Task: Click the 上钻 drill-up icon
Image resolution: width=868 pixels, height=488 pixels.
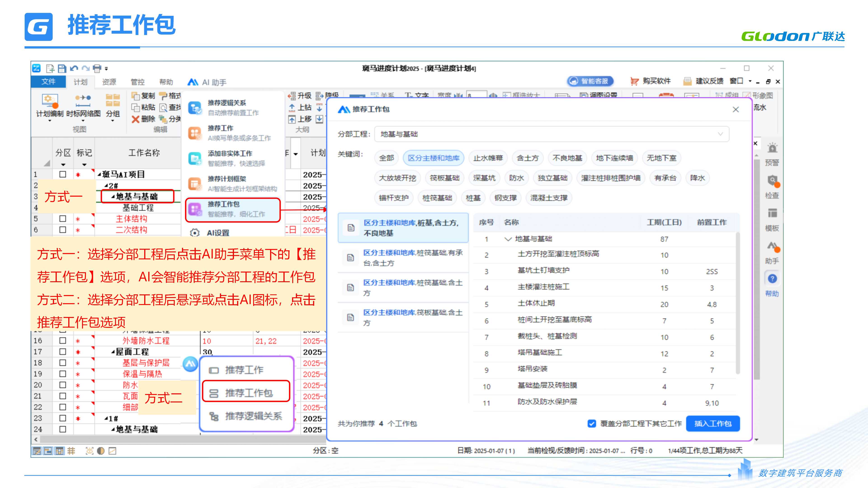Action: click(292, 108)
